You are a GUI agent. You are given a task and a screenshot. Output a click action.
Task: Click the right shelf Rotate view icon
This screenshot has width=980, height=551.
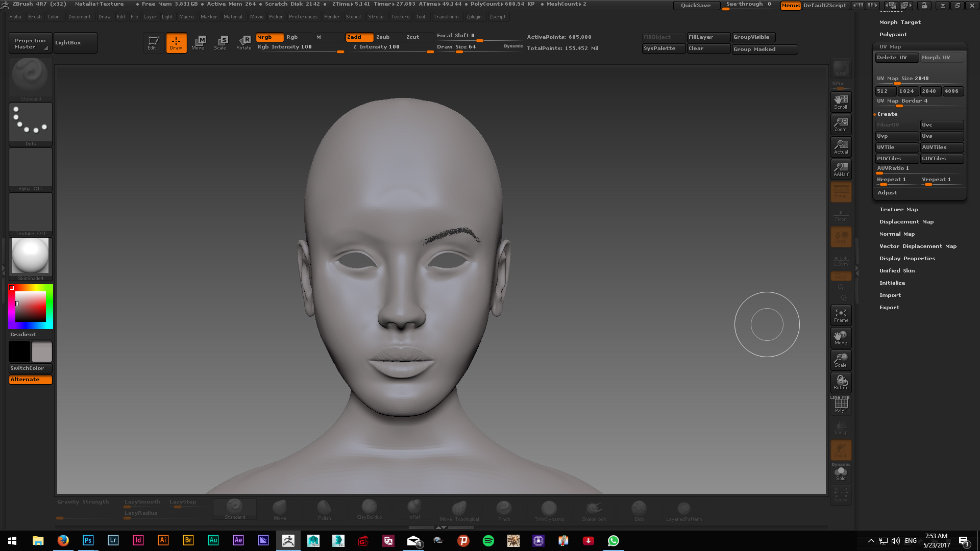point(841,383)
